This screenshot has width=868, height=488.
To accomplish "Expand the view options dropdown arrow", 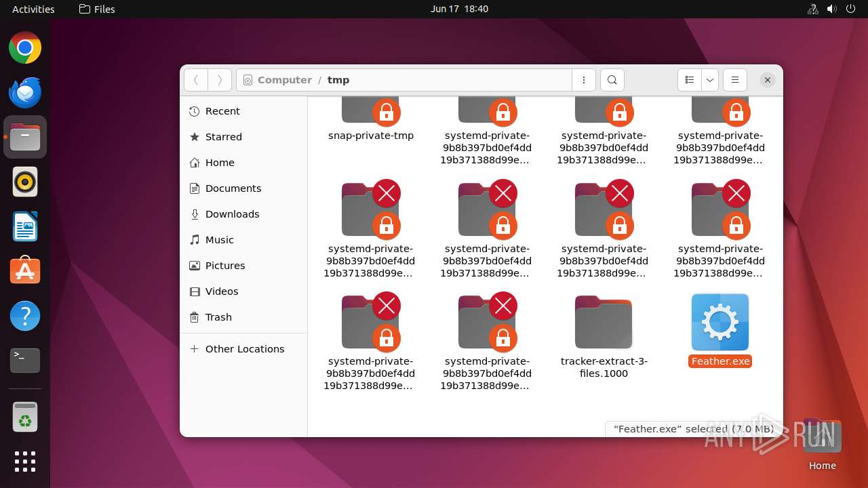I will tap(710, 80).
